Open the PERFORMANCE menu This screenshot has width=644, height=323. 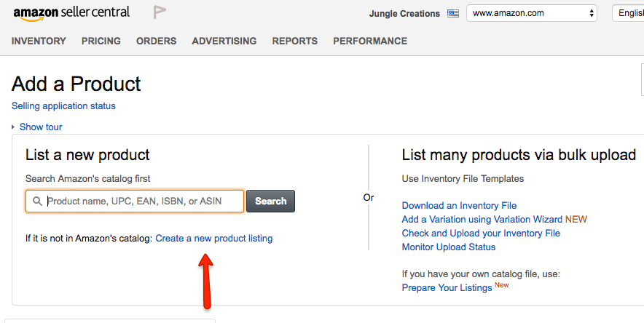370,41
